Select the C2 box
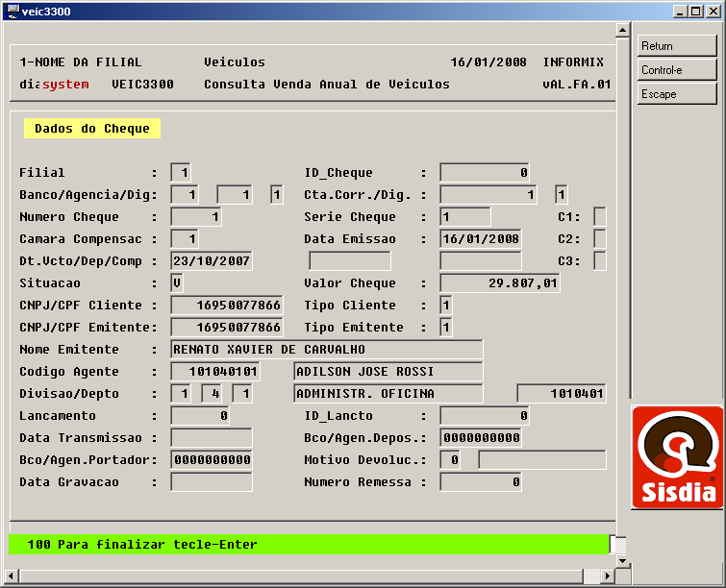This screenshot has width=726, height=588. [x=600, y=238]
